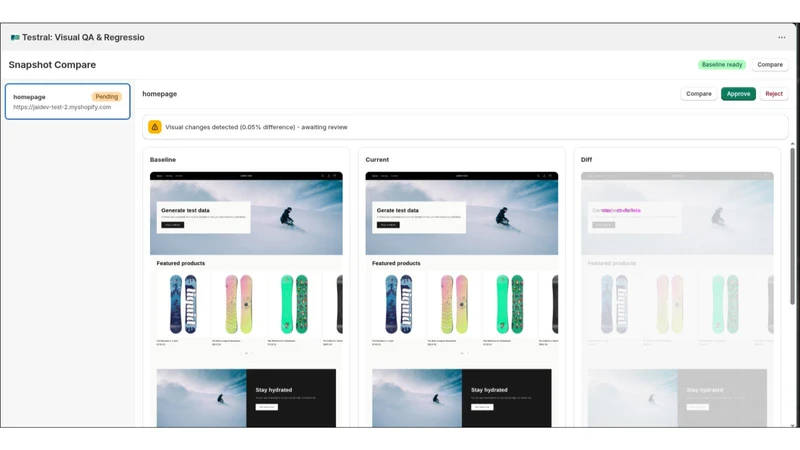
Task: Click "Generate test data" in Baseline image
Action: [185, 210]
